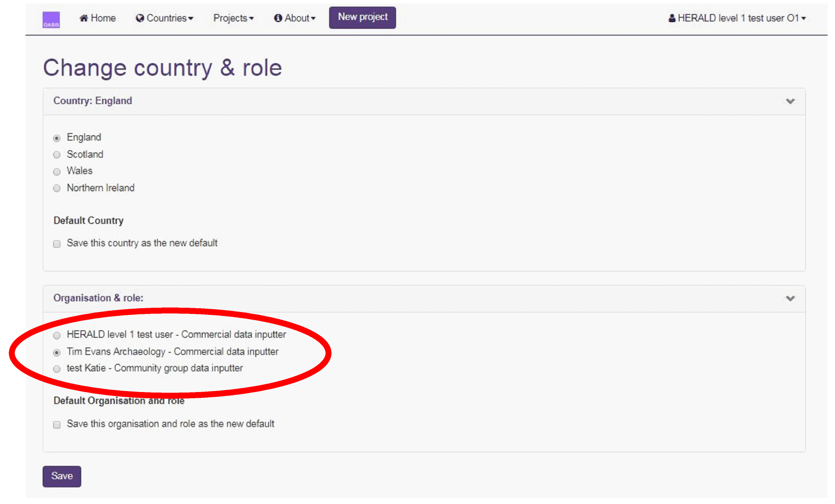835x504 pixels.
Task: Click the 'Change country & role' page title
Action: [x=162, y=68]
